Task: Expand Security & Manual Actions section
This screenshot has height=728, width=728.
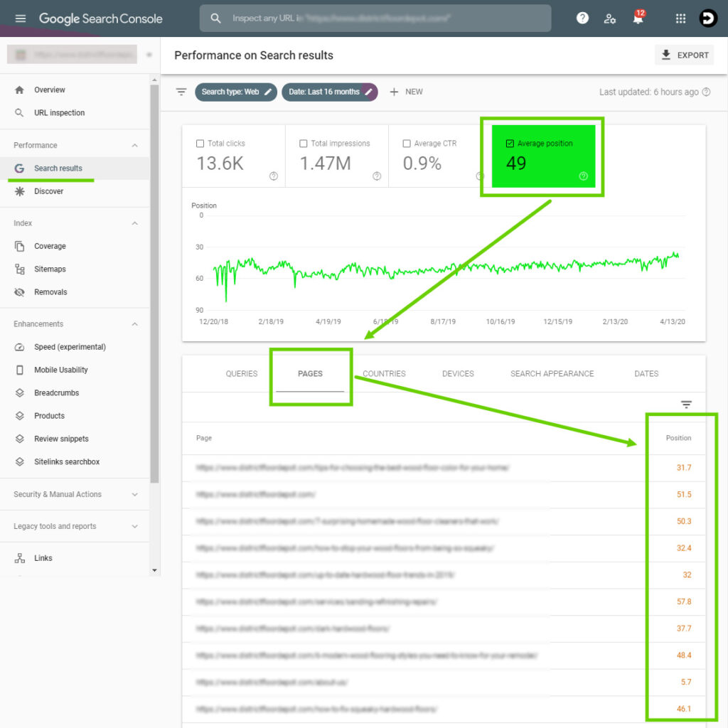Action: pos(134,495)
